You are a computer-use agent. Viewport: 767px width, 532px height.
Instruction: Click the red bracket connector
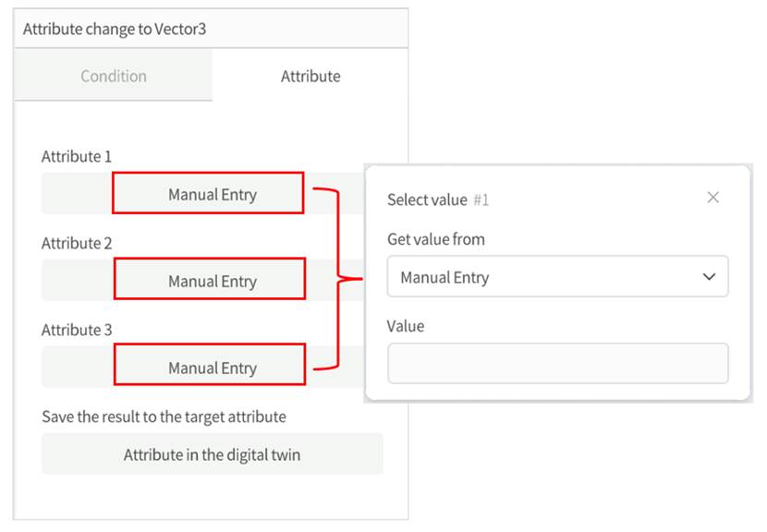pyautogui.click(x=338, y=277)
